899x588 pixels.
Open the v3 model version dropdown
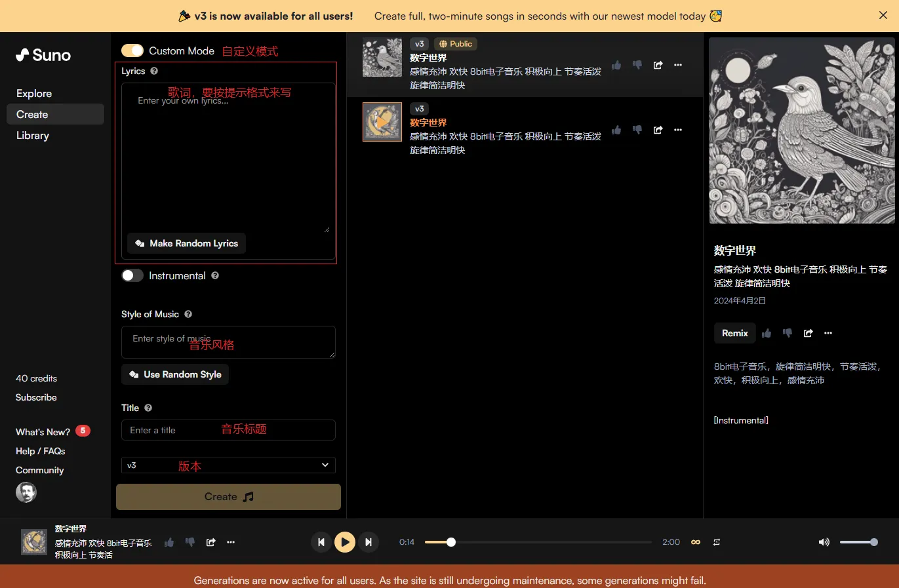click(228, 465)
